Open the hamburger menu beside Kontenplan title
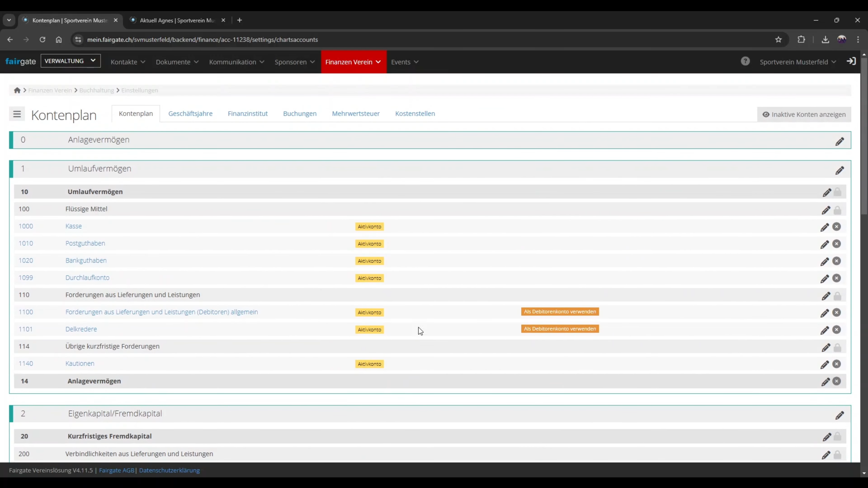 (x=17, y=115)
